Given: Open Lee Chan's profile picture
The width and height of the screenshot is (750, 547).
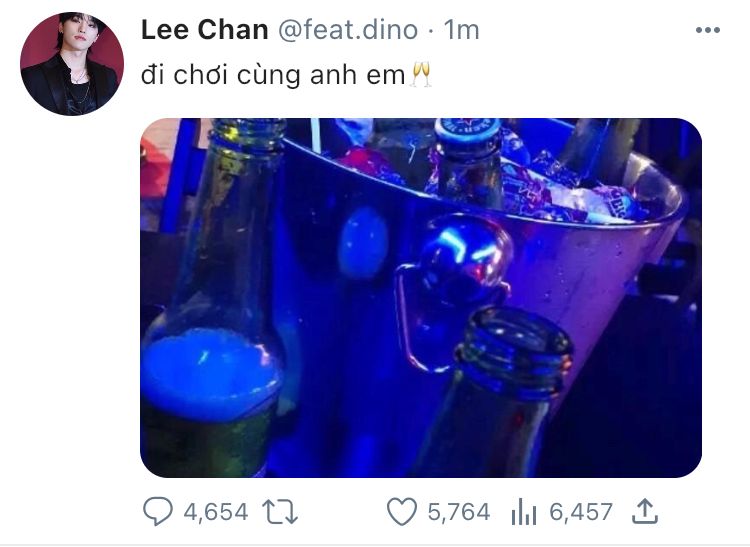Looking at the screenshot, I should tap(72, 64).
